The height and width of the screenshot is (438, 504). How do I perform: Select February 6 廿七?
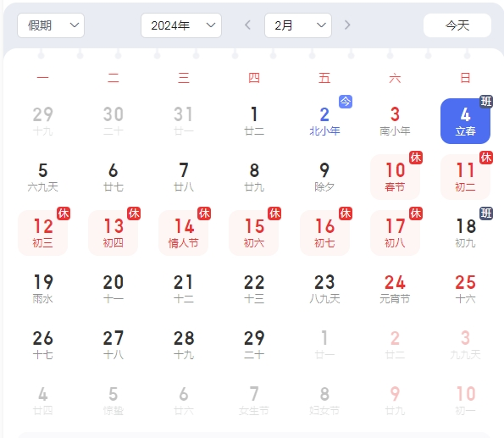[114, 177]
